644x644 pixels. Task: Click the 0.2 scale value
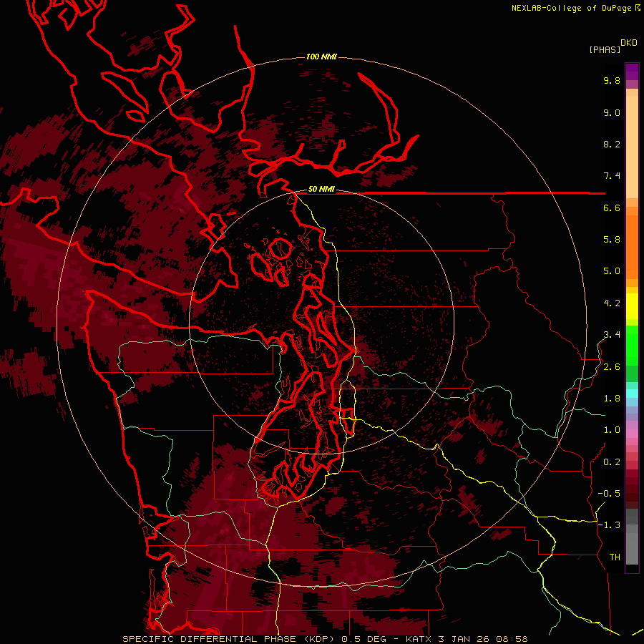pos(612,462)
